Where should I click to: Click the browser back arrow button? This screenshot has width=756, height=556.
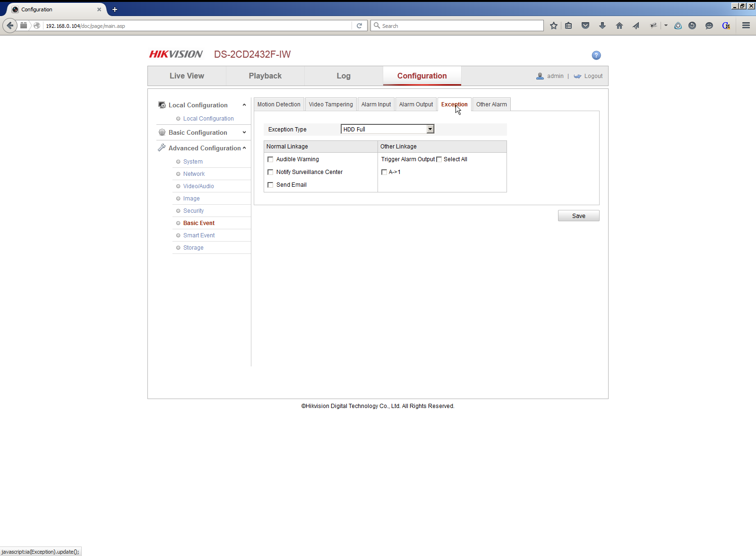click(x=10, y=26)
